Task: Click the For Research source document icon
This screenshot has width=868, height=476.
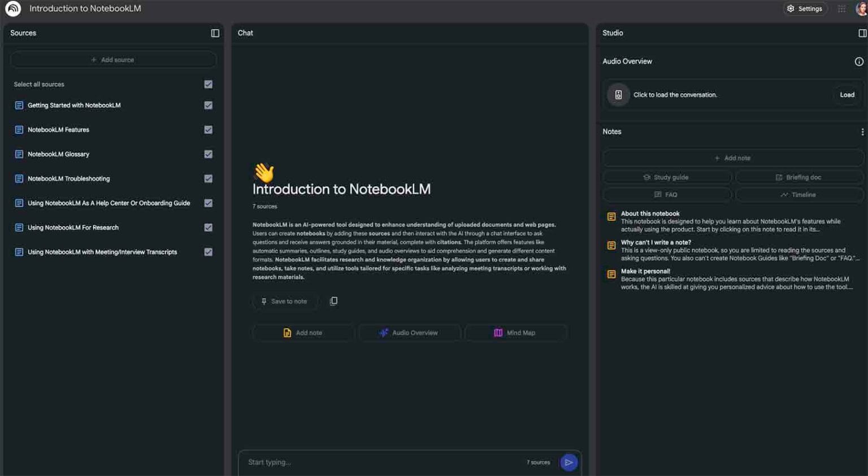Action: pos(19,228)
